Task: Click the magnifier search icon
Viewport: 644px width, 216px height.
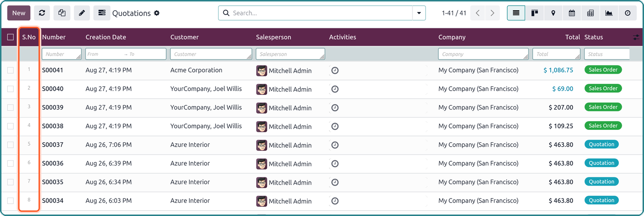Action: (226, 13)
